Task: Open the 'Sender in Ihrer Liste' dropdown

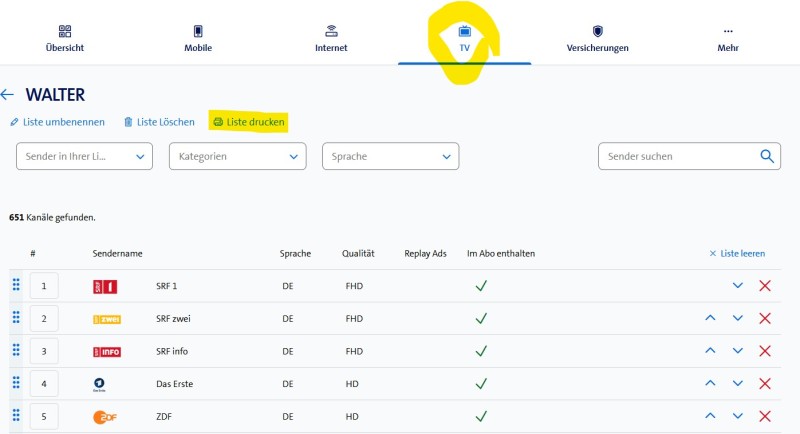Action: coord(85,156)
